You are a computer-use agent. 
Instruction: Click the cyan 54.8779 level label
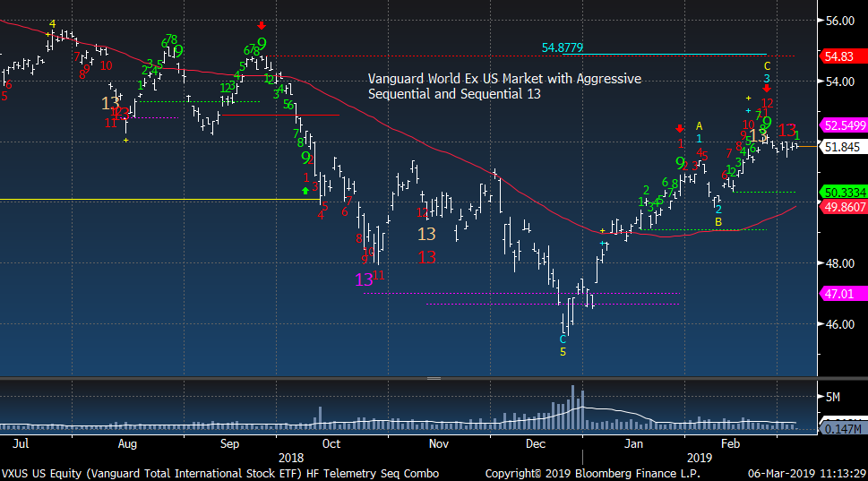point(563,48)
